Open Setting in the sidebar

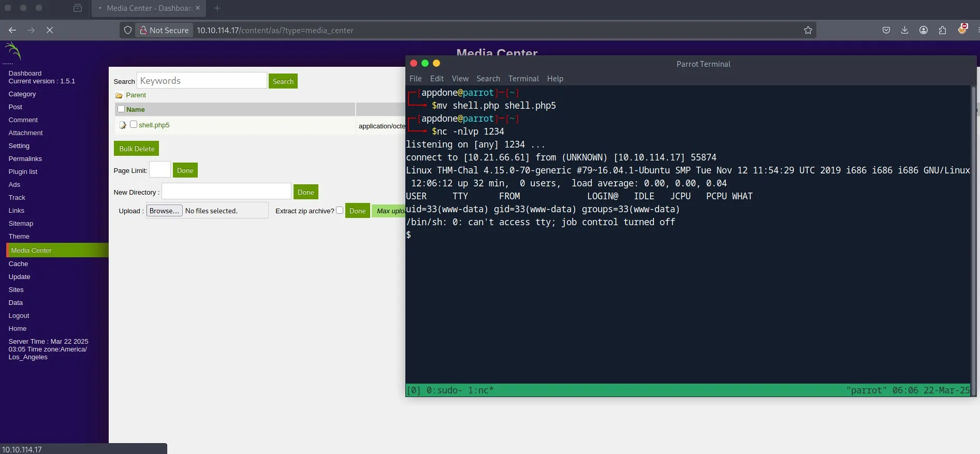pyautogui.click(x=19, y=146)
